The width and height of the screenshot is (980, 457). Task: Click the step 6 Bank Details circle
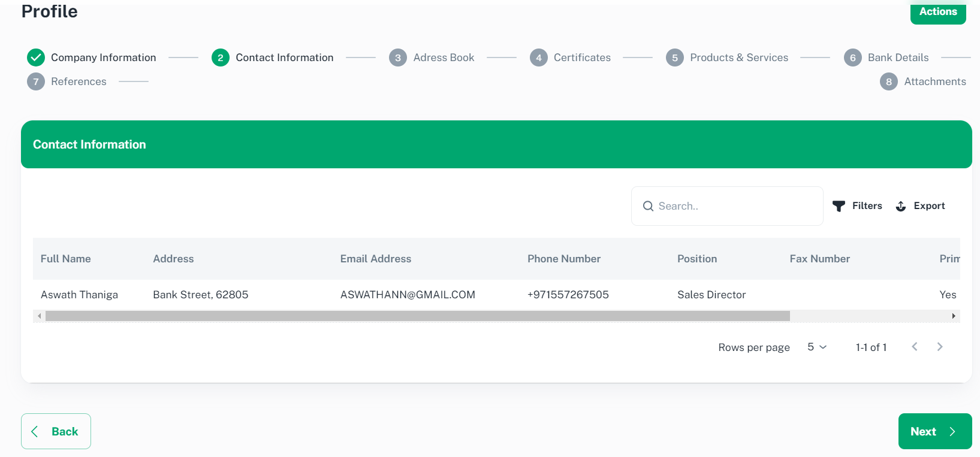pos(852,57)
